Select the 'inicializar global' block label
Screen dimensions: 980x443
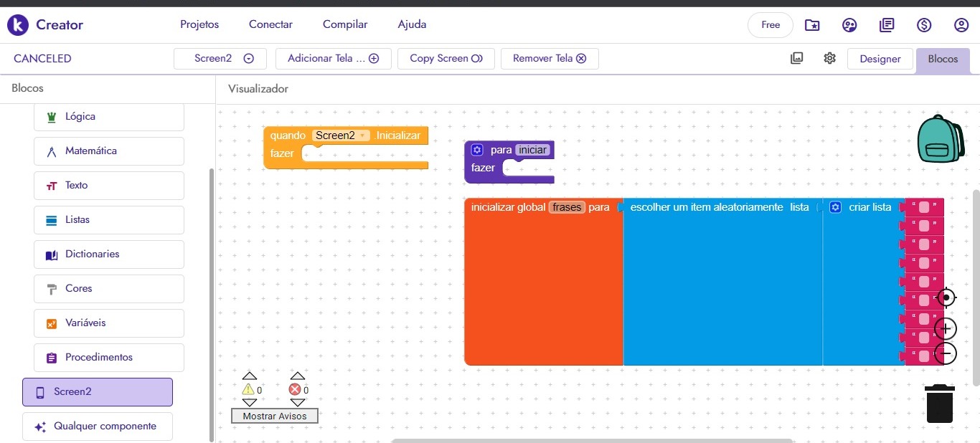click(x=508, y=207)
